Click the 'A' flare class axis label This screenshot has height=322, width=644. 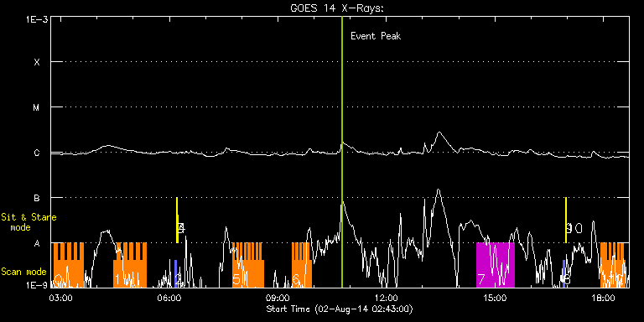pyautogui.click(x=37, y=243)
